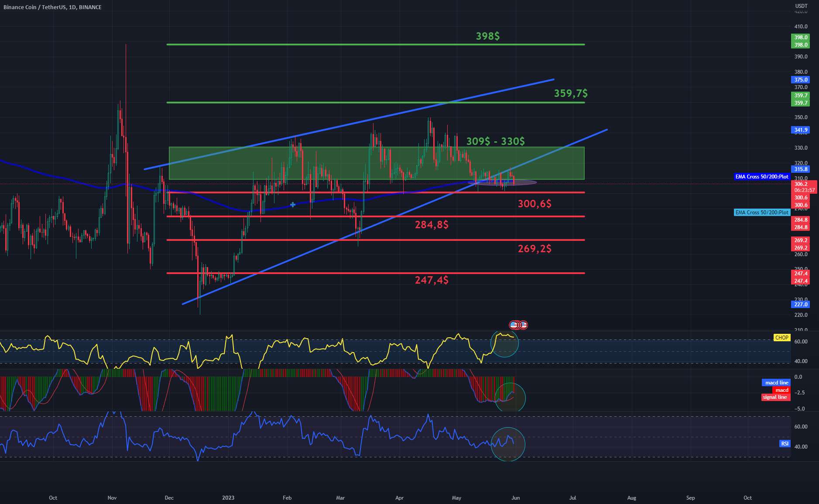Click the leftmost US flag economic event icon

coord(514,325)
